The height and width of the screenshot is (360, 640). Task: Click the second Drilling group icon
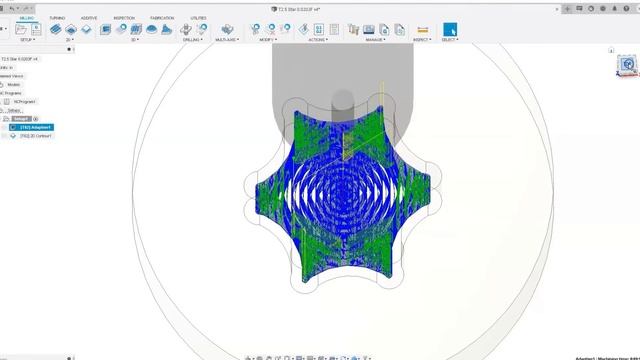(x=202, y=29)
